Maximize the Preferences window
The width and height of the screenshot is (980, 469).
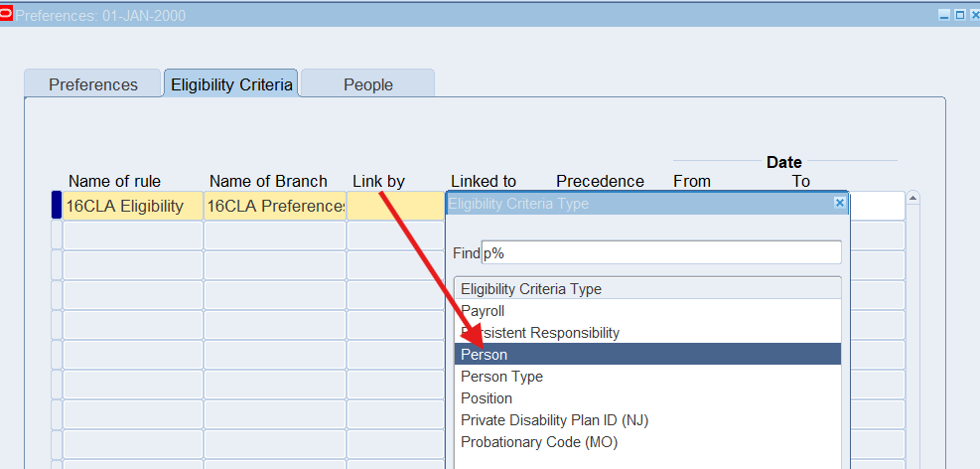tap(959, 15)
